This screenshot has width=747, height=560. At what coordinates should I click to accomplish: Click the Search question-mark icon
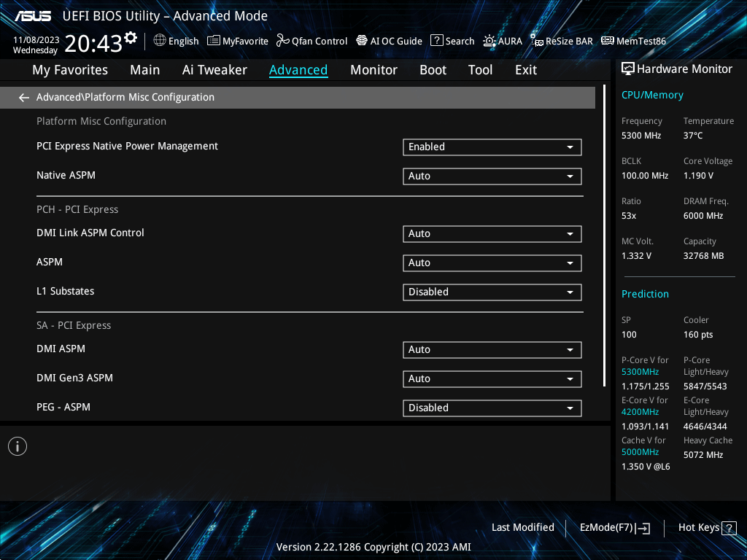[x=436, y=41]
